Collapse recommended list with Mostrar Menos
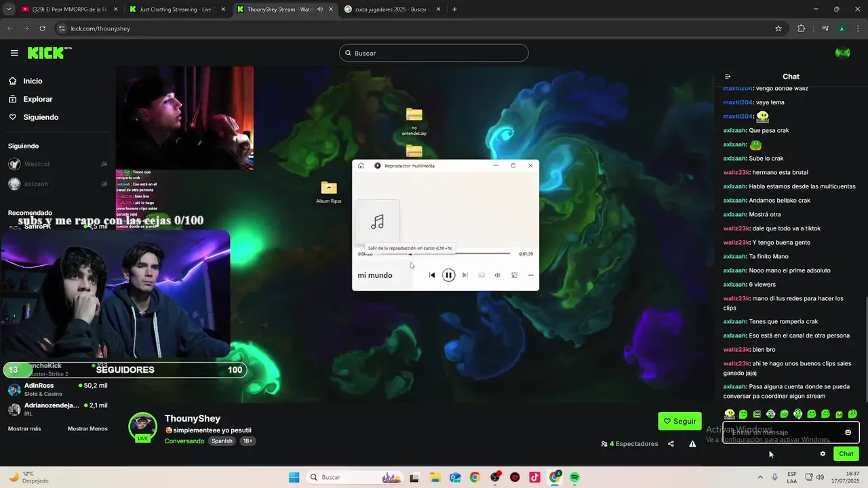Viewport: 868px width, 488px height. point(87,429)
